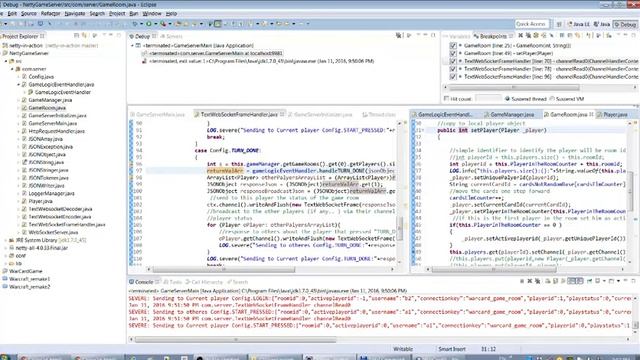The width and height of the screenshot is (640, 360).
Task: Switch to the Java EE perspective
Action: (x=579, y=24)
